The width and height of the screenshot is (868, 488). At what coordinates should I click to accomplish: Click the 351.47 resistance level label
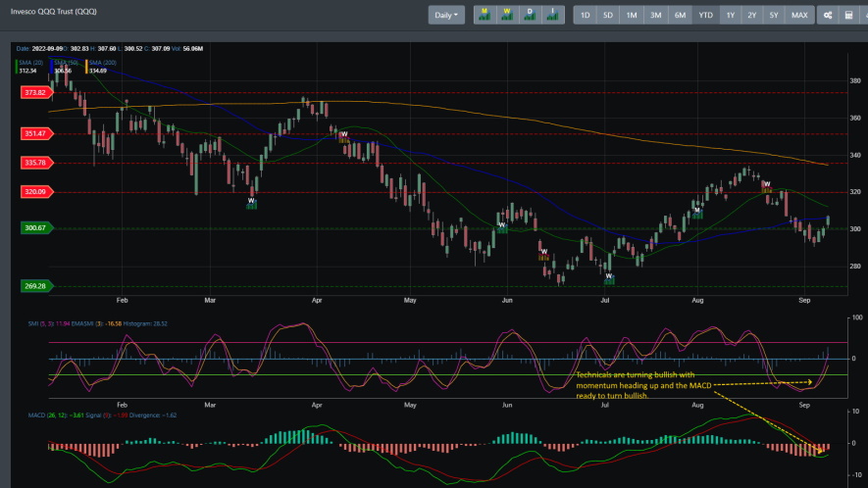[x=36, y=133]
